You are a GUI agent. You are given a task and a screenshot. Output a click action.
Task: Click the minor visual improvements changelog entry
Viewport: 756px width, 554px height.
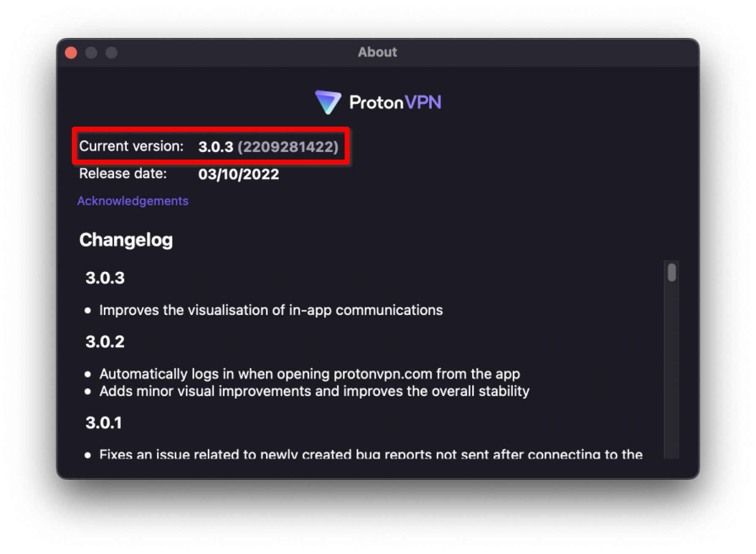point(314,391)
